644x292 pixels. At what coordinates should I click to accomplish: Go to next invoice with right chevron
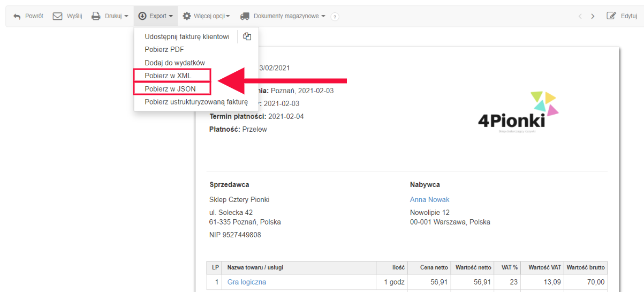(593, 16)
